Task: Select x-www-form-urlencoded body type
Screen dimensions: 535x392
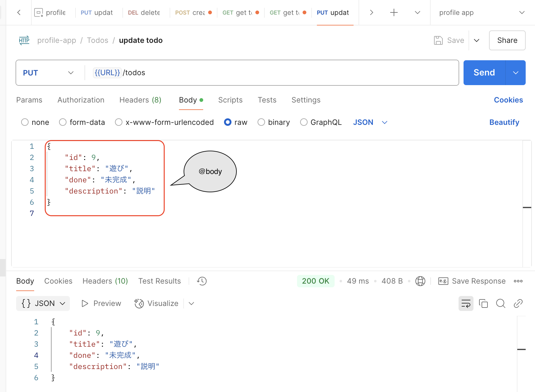Action: coord(119,122)
